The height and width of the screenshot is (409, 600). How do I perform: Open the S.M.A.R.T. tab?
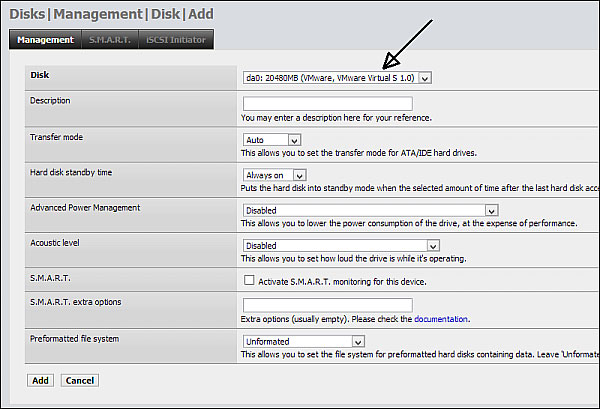(110, 39)
